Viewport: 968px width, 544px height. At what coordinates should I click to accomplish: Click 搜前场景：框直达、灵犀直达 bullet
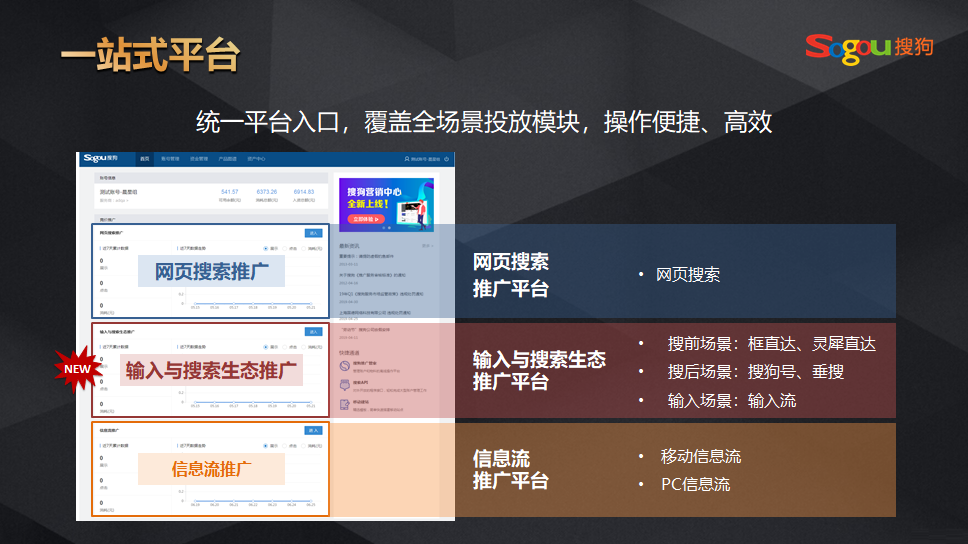pos(771,344)
